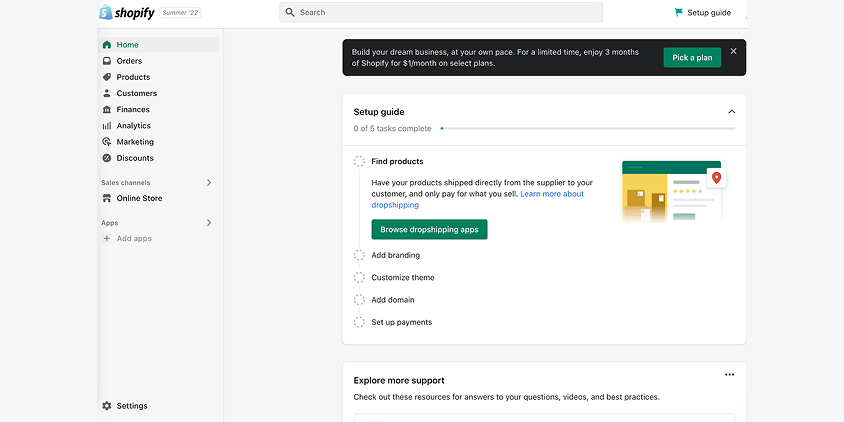Screen dimensions: 844x422
Task: Click the '0 of 5 tasks complete' text
Action: [392, 129]
